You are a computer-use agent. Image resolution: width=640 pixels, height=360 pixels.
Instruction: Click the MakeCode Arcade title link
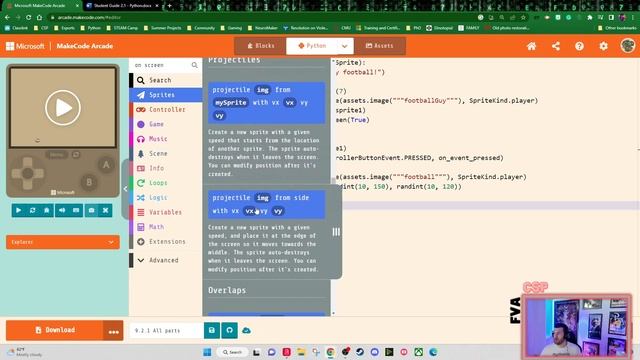click(x=84, y=46)
